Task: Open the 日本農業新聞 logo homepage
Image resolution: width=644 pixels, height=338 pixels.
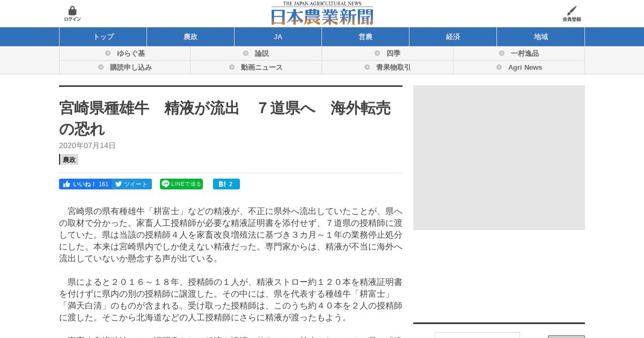Action: click(322, 13)
